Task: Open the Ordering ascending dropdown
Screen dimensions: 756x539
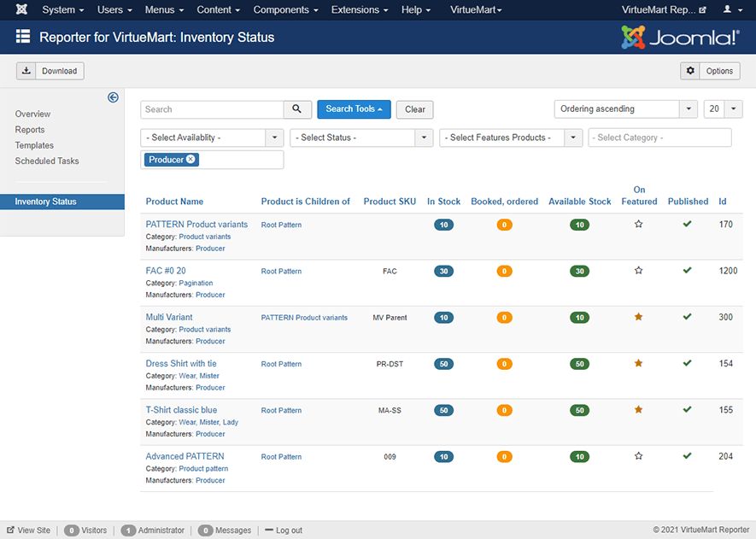Action: pos(626,109)
